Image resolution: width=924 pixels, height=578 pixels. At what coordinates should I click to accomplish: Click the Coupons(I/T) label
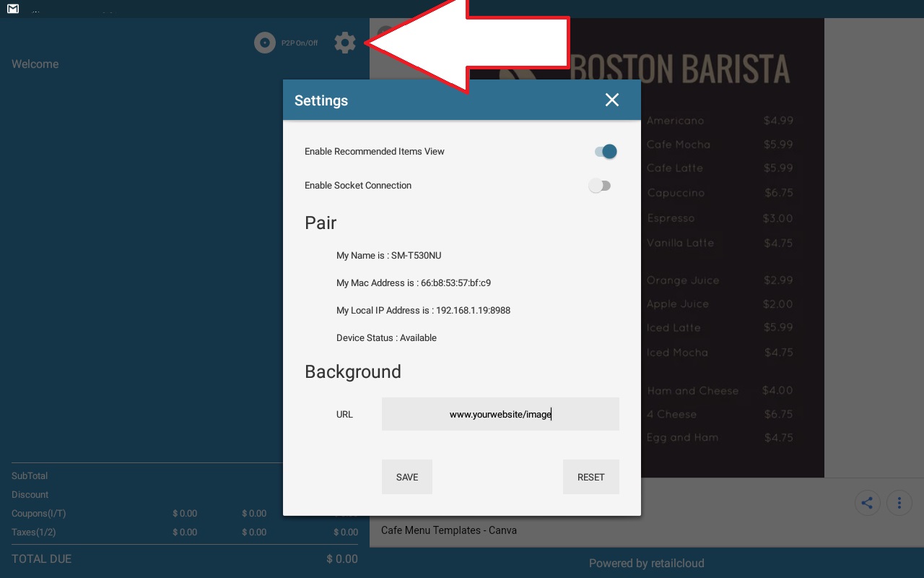click(x=38, y=513)
